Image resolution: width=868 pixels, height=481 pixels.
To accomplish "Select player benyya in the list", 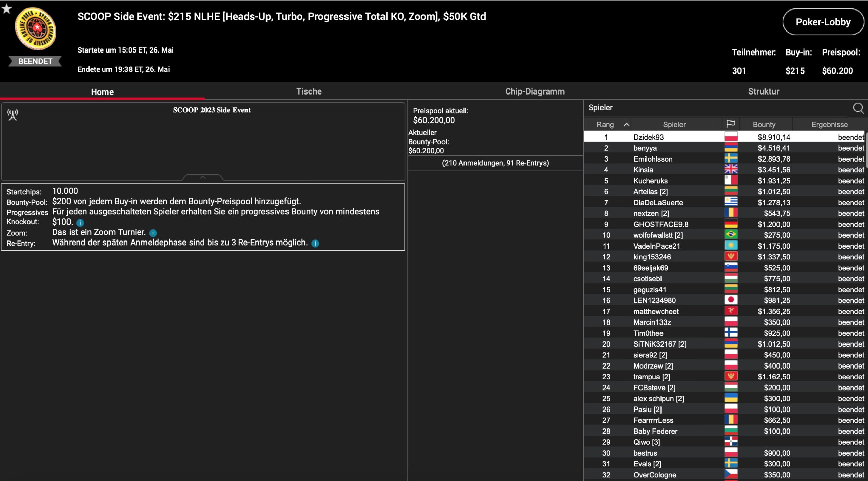I will [x=645, y=148].
